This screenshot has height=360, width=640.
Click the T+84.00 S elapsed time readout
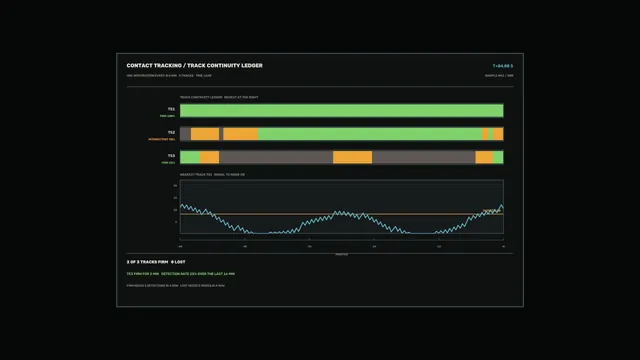(502, 66)
